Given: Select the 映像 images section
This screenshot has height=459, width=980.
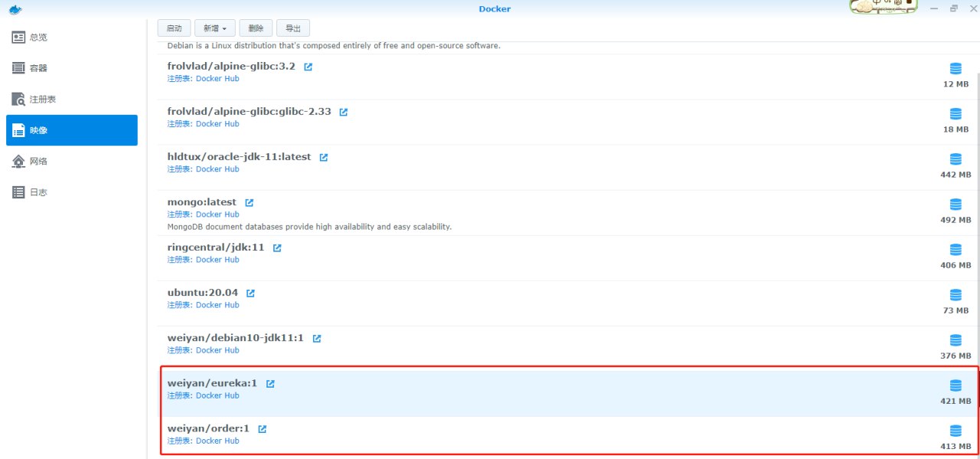Looking at the screenshot, I should tap(72, 130).
